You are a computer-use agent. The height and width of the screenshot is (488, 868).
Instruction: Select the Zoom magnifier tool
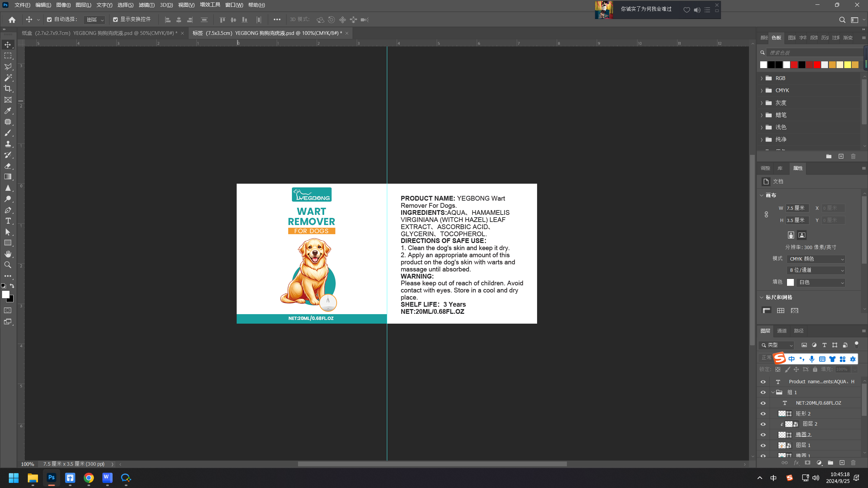tap(7, 265)
